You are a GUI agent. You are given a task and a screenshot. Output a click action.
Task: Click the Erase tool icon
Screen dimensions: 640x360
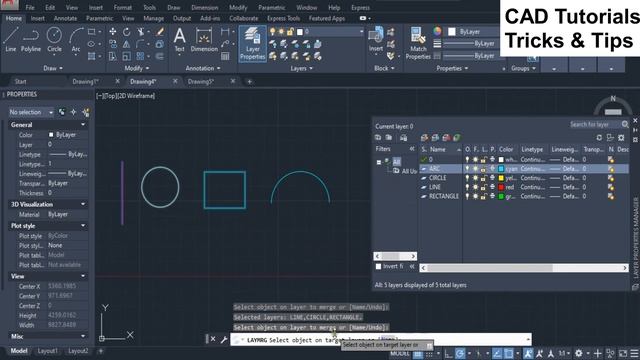tap(160, 31)
